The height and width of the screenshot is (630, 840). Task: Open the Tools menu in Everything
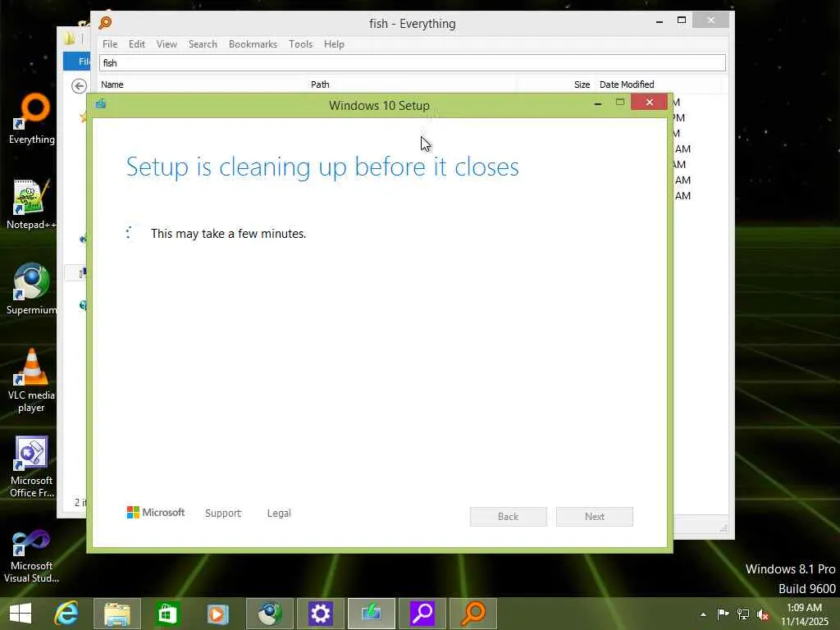pos(300,44)
